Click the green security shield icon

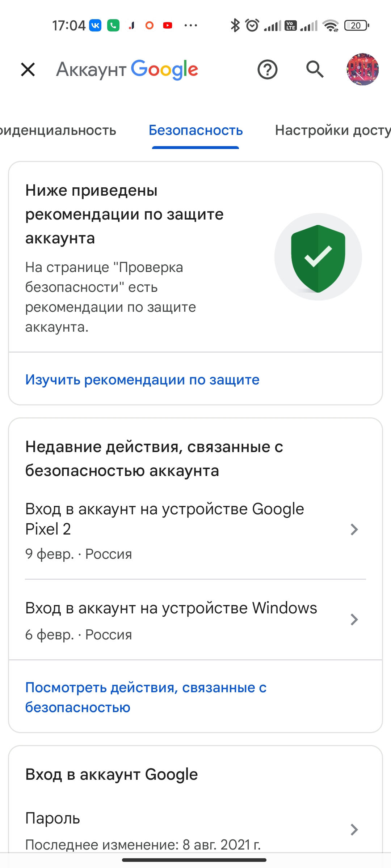(x=318, y=258)
